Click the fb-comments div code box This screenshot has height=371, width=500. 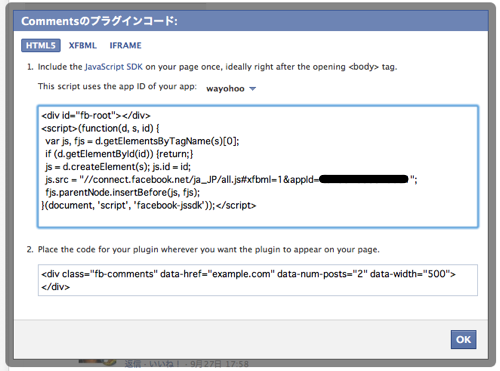tap(258, 280)
